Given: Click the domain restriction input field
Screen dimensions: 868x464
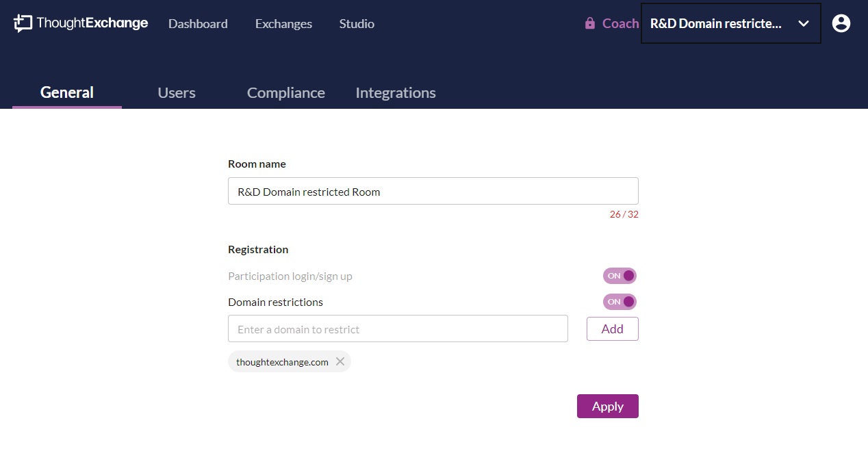Looking at the screenshot, I should click(398, 328).
